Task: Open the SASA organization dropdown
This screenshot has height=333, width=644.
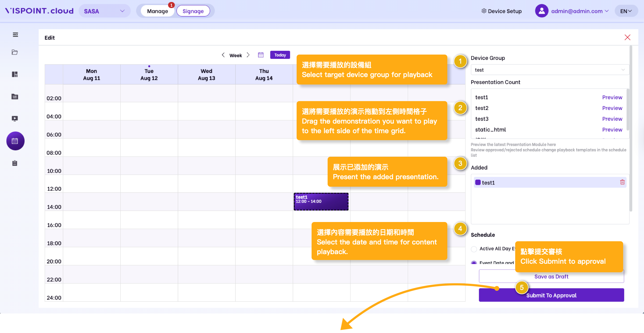Action: coord(104,11)
